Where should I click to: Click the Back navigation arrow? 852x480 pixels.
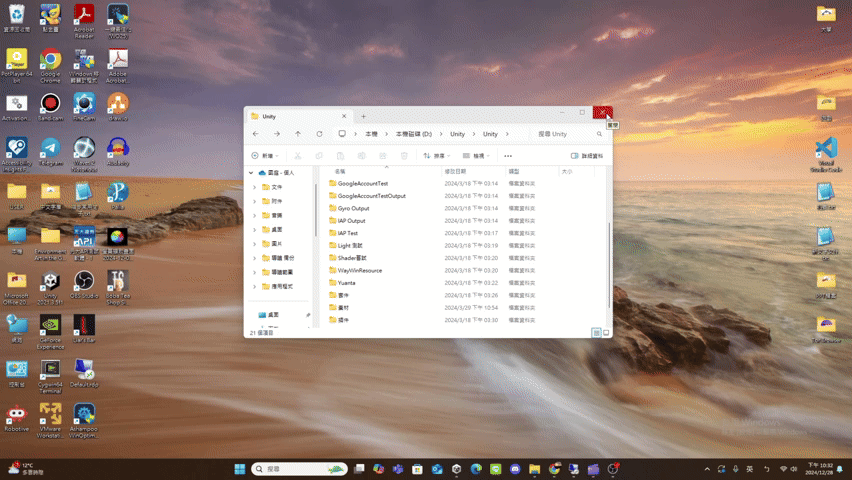coord(256,134)
